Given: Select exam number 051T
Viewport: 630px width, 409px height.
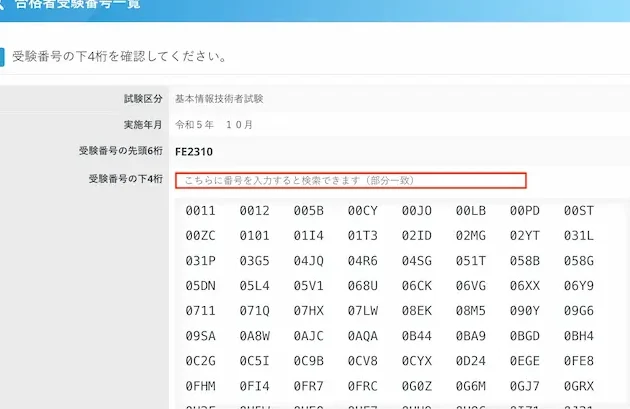Looking at the screenshot, I should click(x=470, y=261).
